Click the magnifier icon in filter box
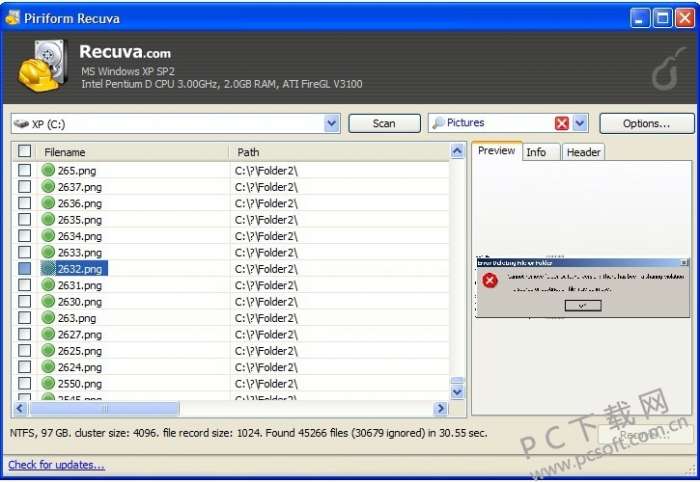The height and width of the screenshot is (483, 700). click(438, 123)
